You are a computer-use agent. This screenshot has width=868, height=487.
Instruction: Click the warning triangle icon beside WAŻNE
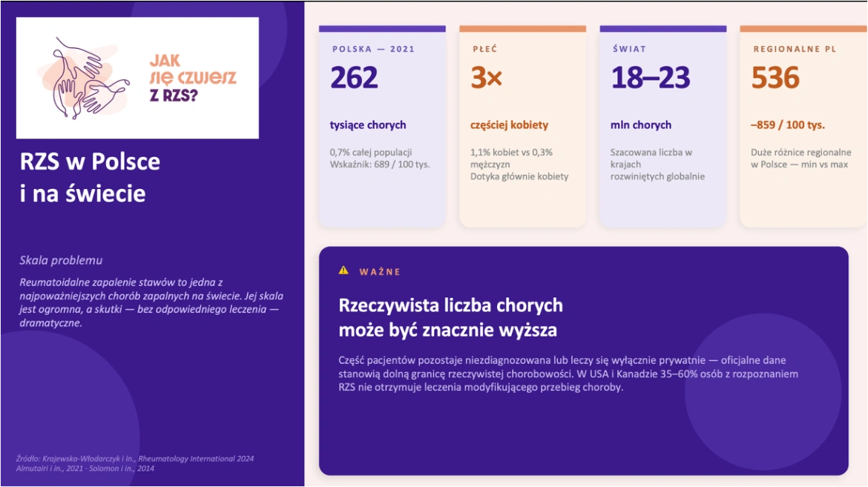tap(343, 271)
